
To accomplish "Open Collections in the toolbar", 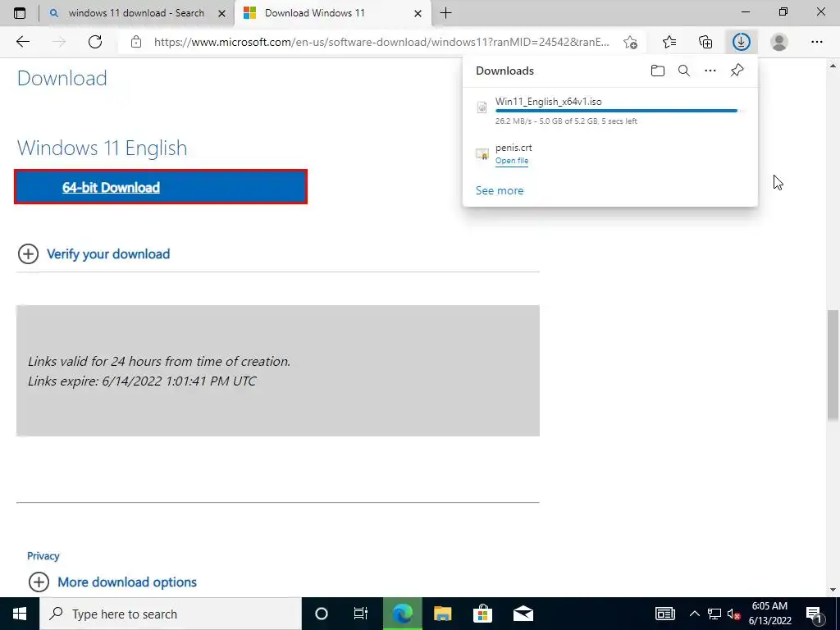I will click(705, 42).
